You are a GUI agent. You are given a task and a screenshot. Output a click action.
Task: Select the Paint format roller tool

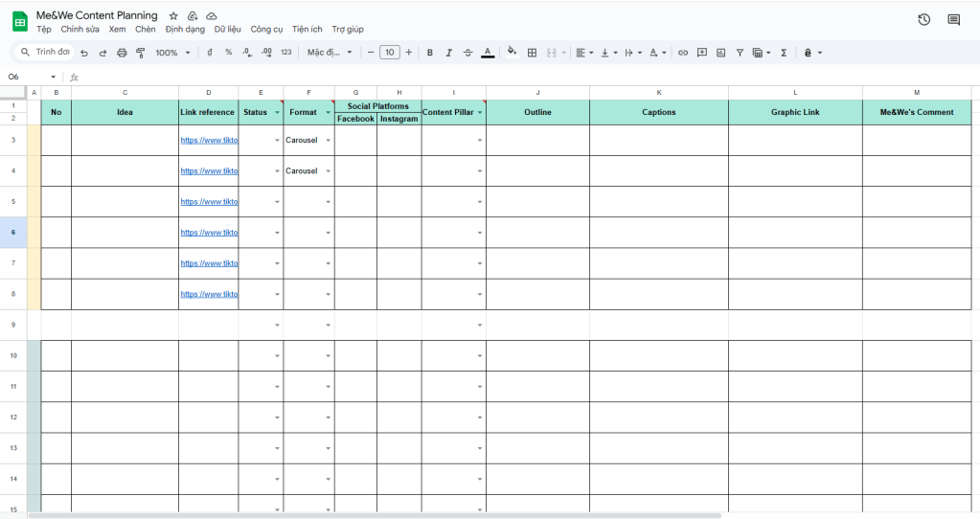point(140,53)
